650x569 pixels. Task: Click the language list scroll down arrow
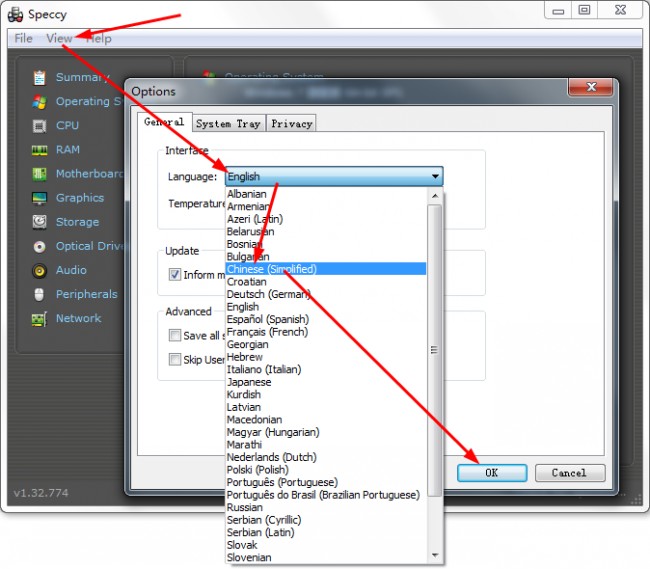pos(435,555)
